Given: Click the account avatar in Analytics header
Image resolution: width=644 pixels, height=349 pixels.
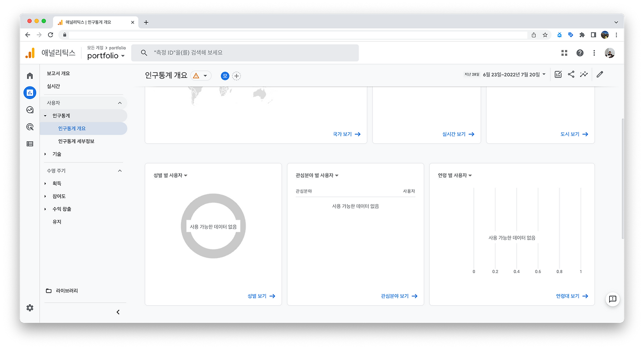Looking at the screenshot, I should 610,53.
